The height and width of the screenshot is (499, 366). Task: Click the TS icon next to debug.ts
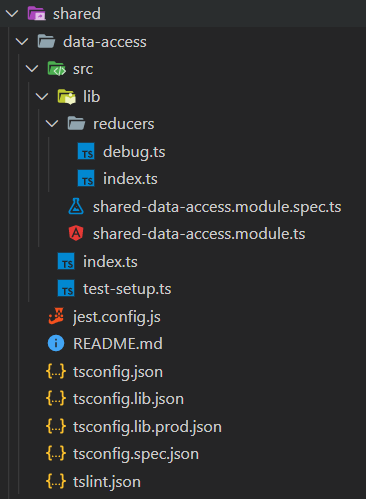(86, 151)
